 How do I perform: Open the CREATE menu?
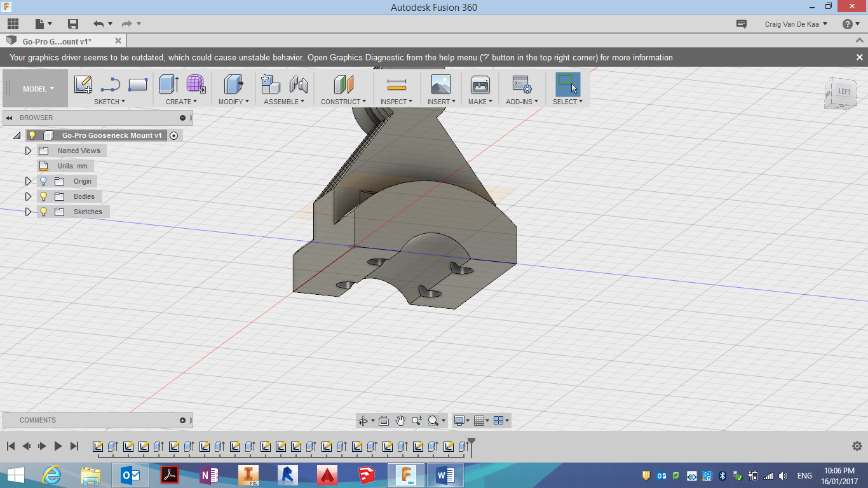coord(182,102)
